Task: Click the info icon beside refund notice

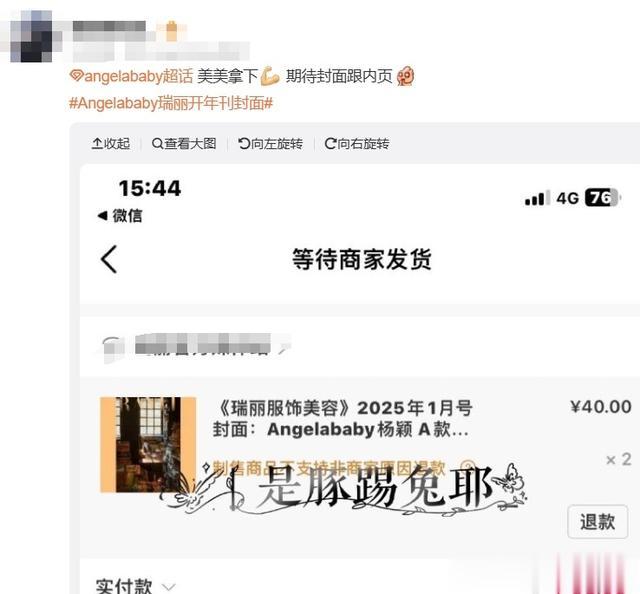Action: pyautogui.click(x=468, y=467)
